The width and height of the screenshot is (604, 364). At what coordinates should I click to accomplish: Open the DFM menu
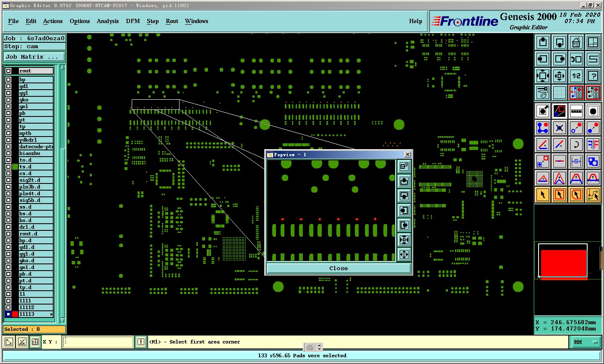click(x=133, y=21)
